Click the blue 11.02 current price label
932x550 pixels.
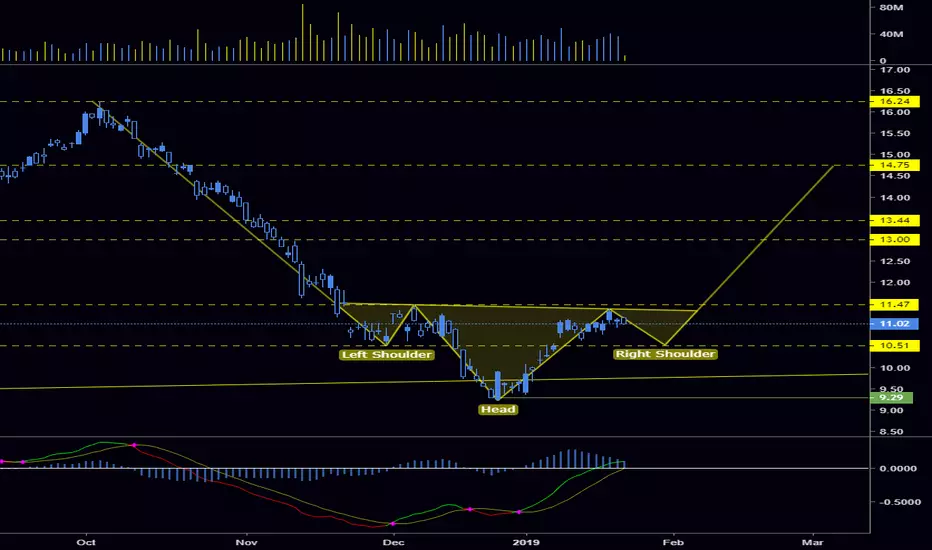click(x=894, y=324)
